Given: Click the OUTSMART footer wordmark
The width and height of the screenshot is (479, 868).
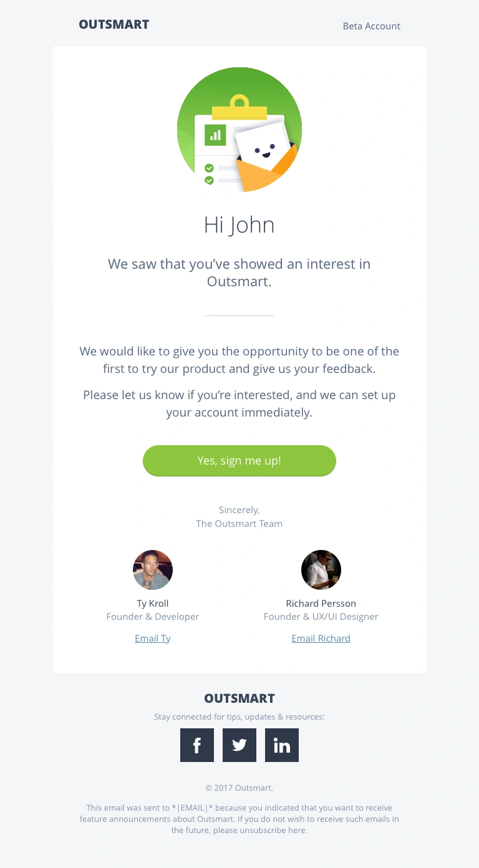Looking at the screenshot, I should click(x=239, y=698).
